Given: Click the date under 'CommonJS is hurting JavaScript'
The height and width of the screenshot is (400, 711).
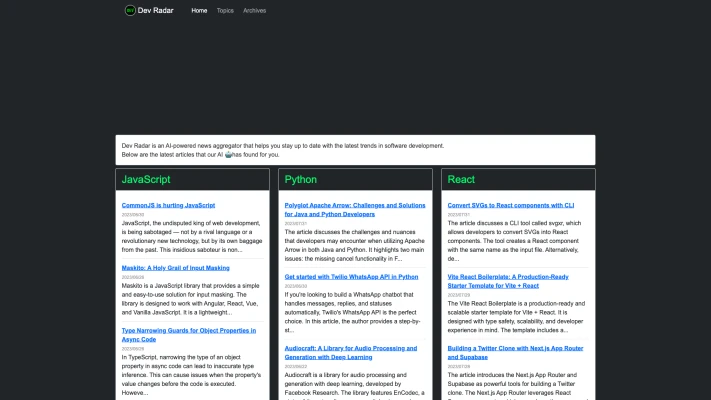Looking at the screenshot, I should click(133, 215).
